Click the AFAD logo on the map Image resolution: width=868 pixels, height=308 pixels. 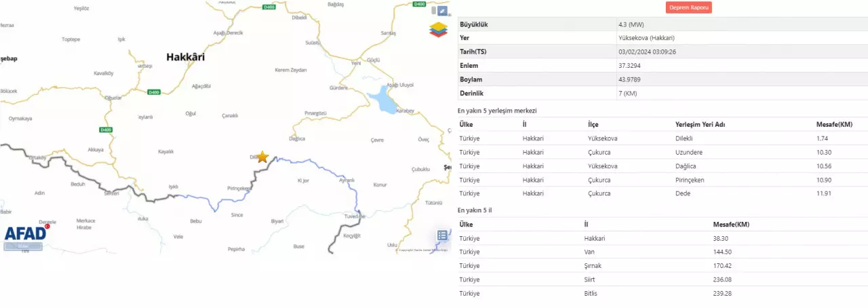(x=26, y=233)
